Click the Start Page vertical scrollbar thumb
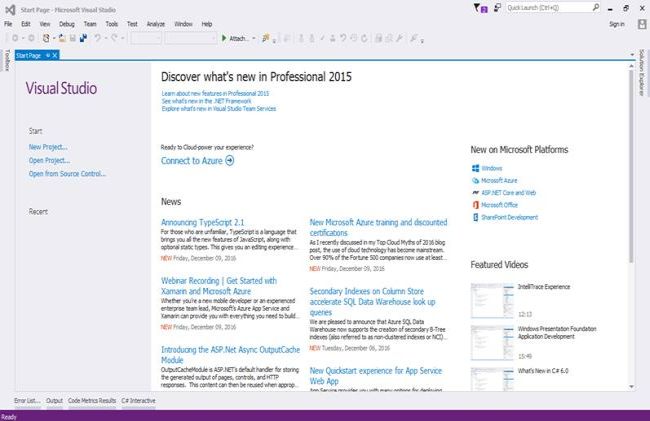Image resolution: width=650 pixels, height=421 pixels. 631,166
